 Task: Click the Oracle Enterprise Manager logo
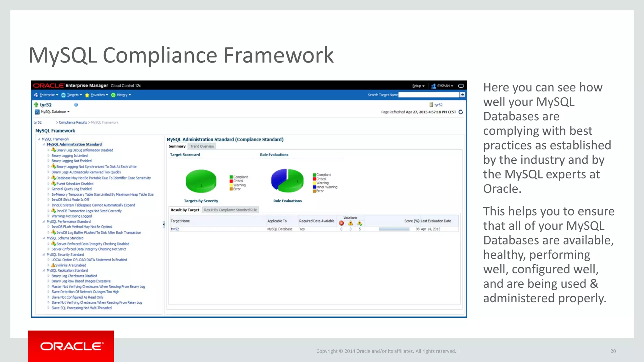(x=71, y=85)
